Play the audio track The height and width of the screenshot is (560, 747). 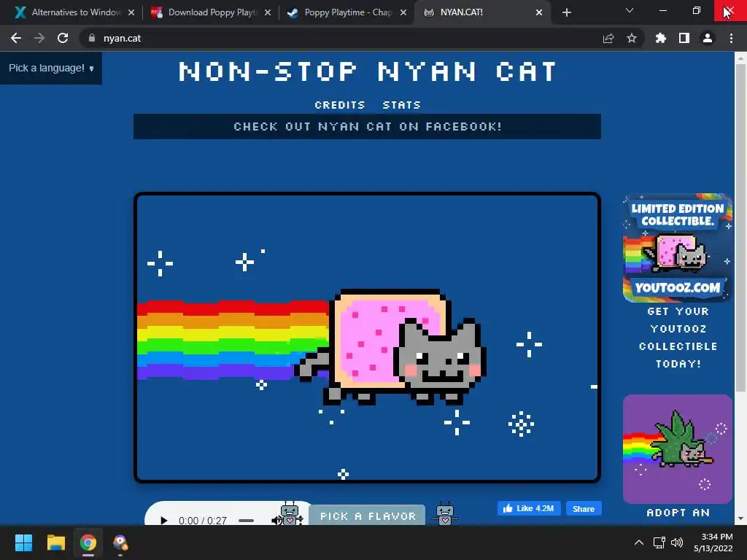pos(164,521)
